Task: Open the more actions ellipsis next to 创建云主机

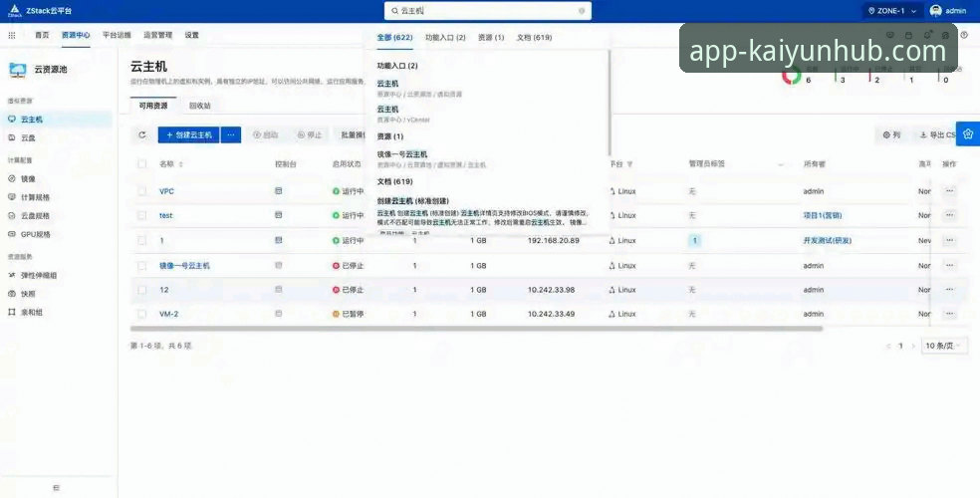Action: [x=231, y=134]
